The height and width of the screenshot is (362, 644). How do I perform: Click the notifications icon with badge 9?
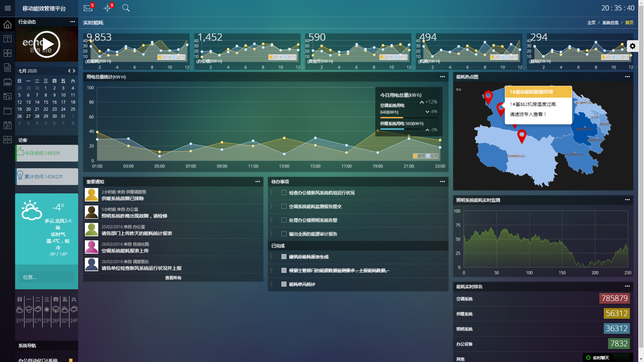point(107,8)
